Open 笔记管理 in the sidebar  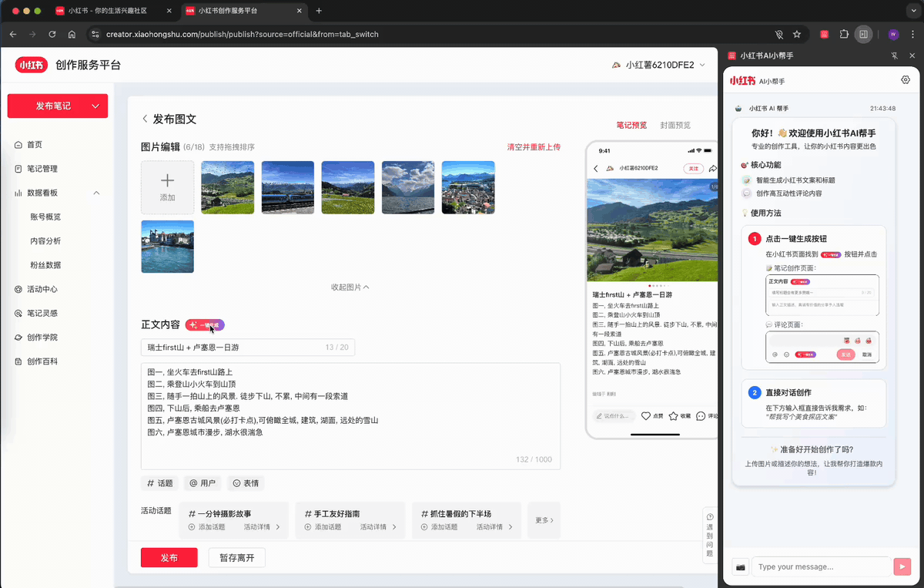[42, 169]
